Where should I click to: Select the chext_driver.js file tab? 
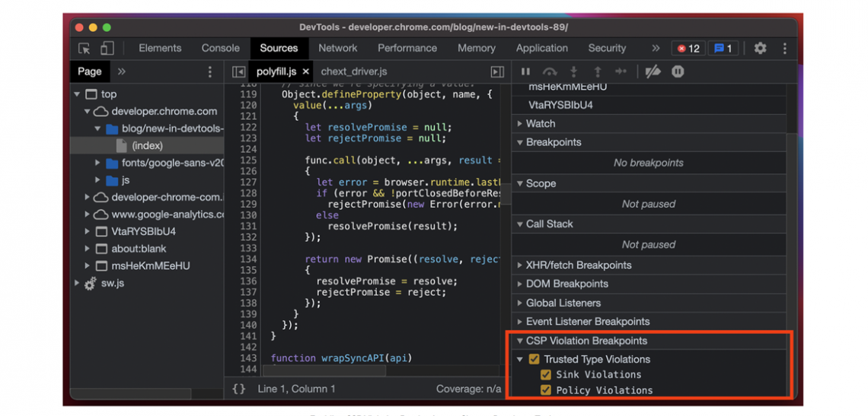[353, 71]
